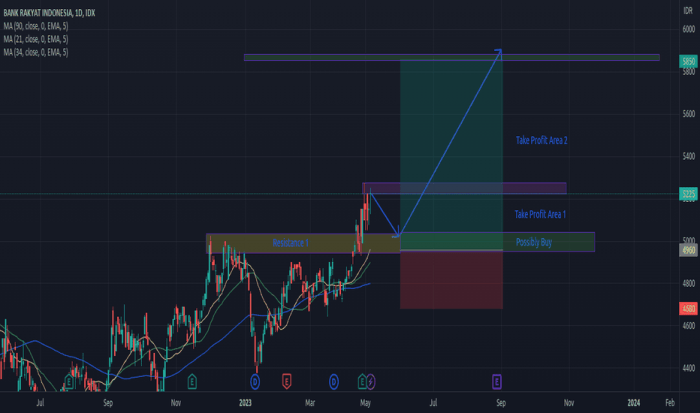Viewport: 700px width, 413px height.
Task: Click the Resistance 1 zone label
Action: point(290,243)
